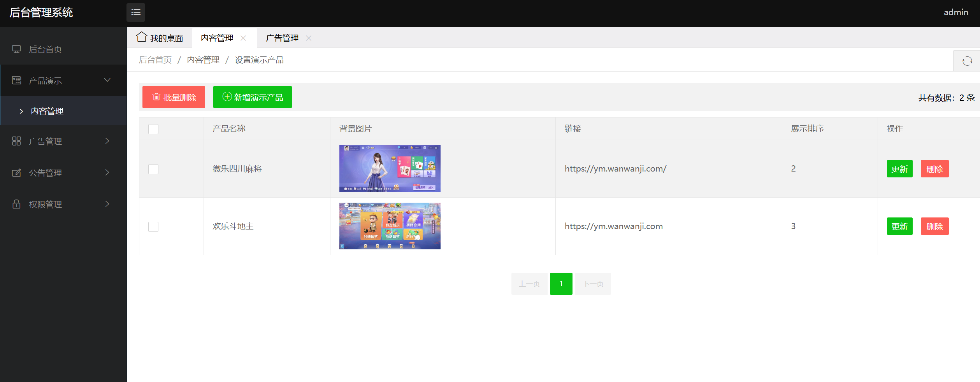The height and width of the screenshot is (382, 980).
Task: Switch to the 广告管理 tab
Action: [x=282, y=38]
